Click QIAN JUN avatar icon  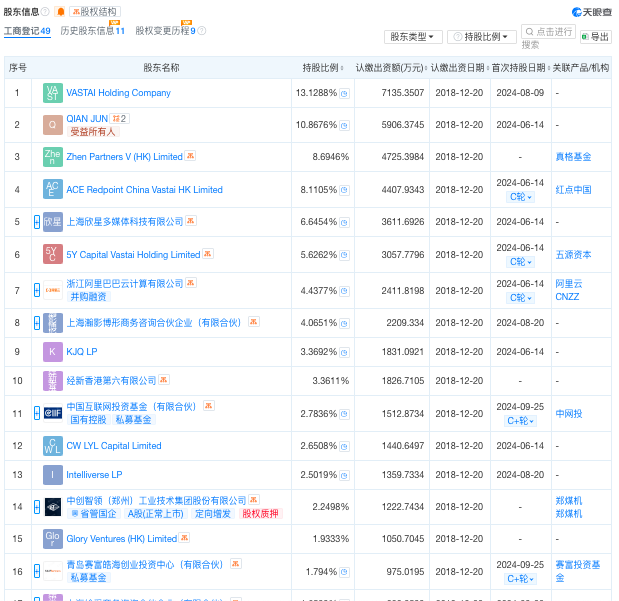[53, 125]
